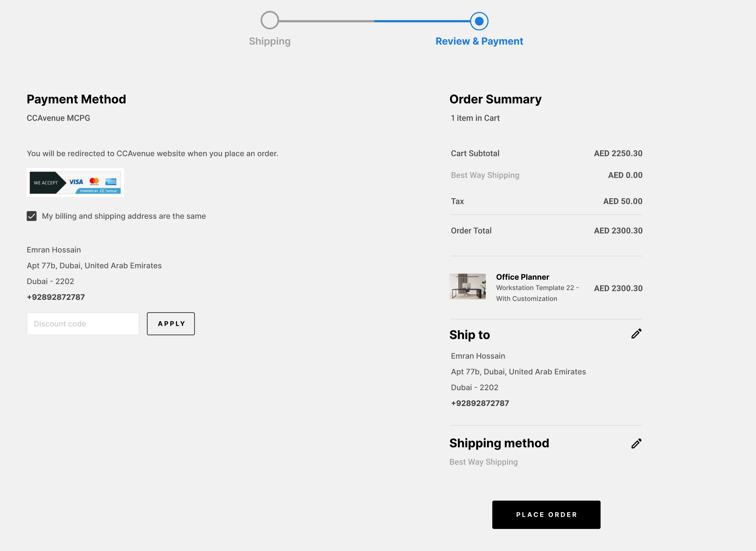Untick billing and shipping address same checkbox
The height and width of the screenshot is (551, 756).
tap(32, 216)
